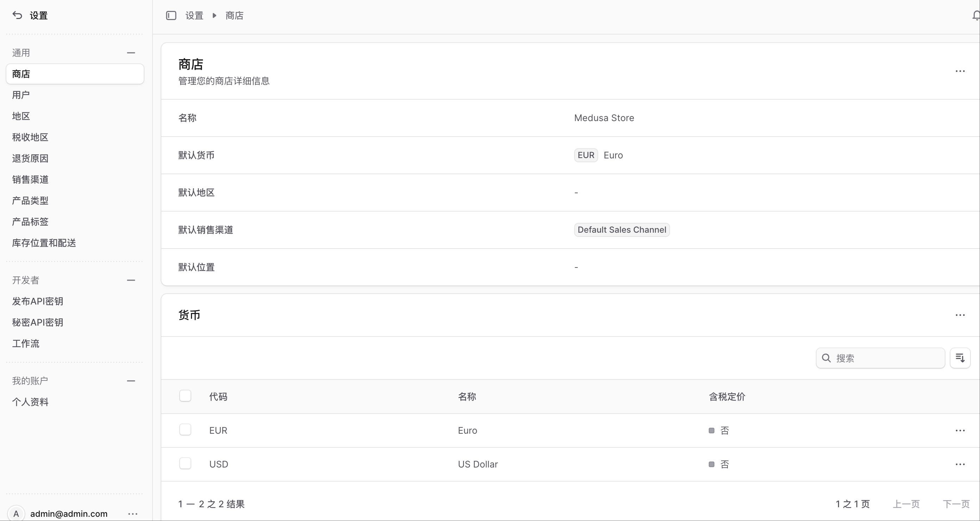Viewport: 980px width, 521px height.
Task: Focus the 搜索 currency search field
Action: coord(880,358)
